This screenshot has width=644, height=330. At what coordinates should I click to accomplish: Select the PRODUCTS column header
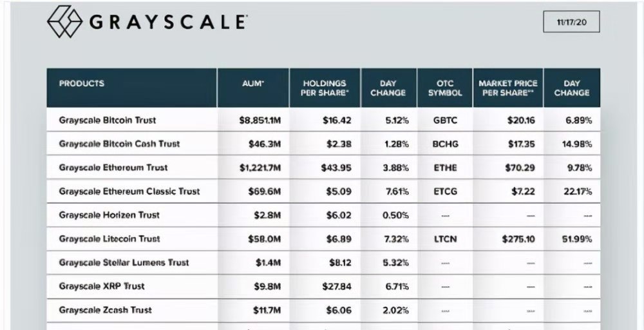click(82, 84)
